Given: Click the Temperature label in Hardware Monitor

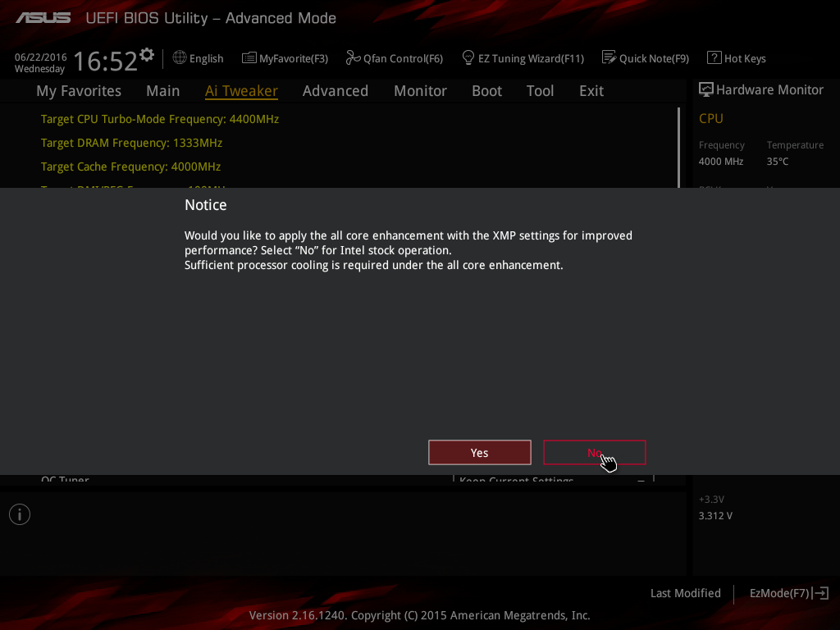Looking at the screenshot, I should (x=795, y=145).
